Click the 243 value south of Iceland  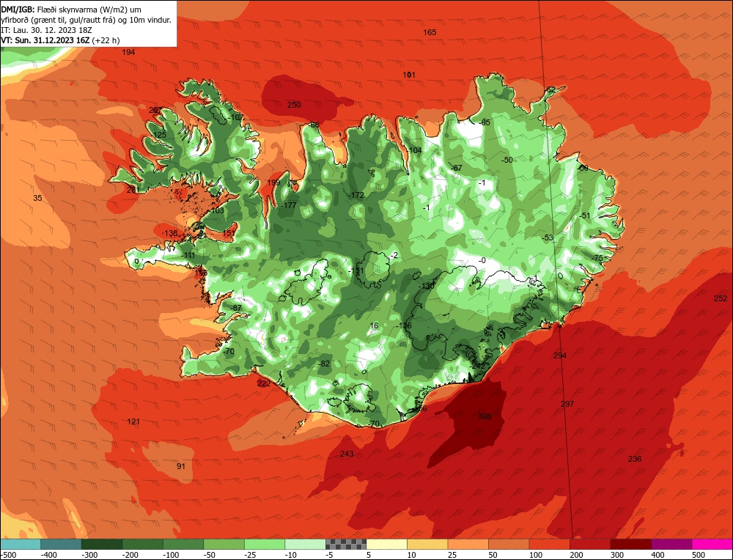coord(347,454)
